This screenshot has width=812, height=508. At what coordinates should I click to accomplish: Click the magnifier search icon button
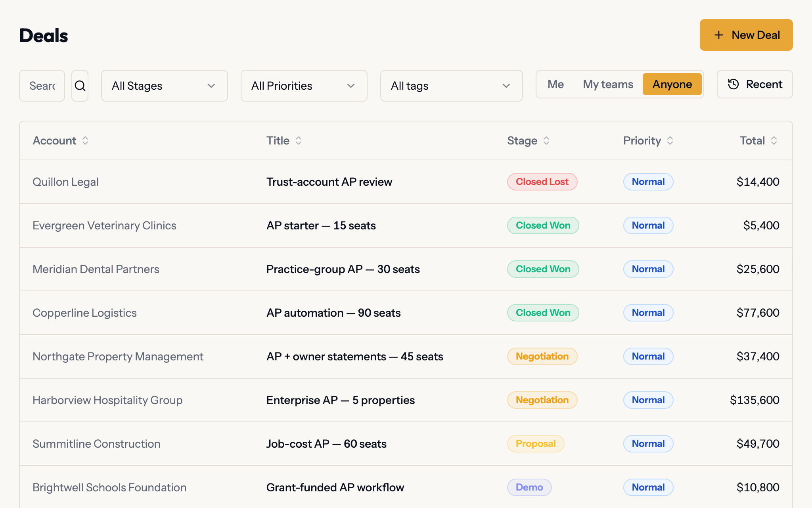pos(80,86)
